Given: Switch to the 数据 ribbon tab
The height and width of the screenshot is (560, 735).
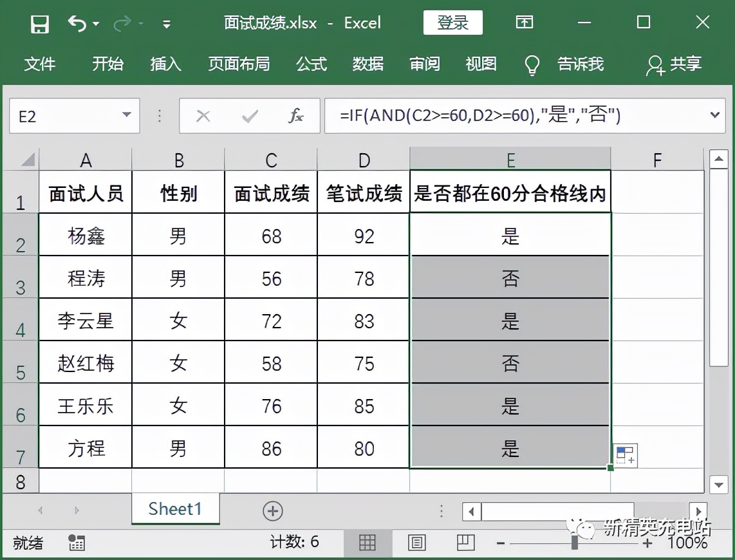Looking at the screenshot, I should (x=368, y=64).
